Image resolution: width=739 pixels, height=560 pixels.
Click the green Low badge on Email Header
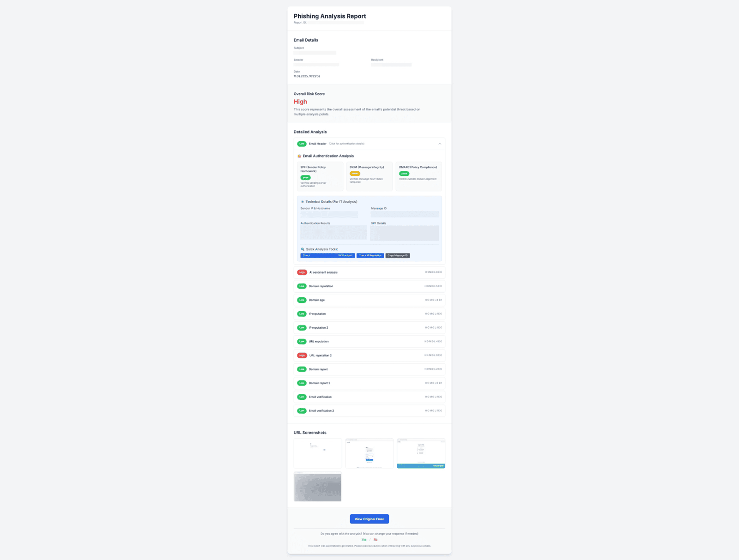(302, 144)
